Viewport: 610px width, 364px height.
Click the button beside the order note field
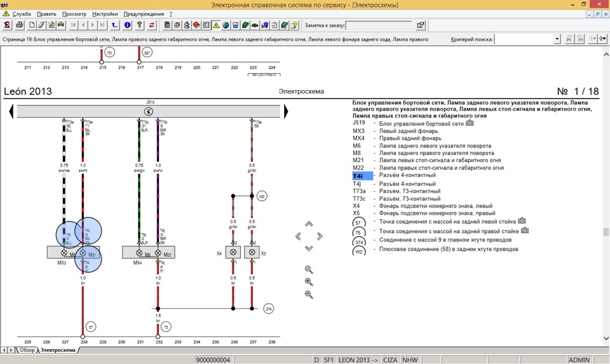click(420, 25)
